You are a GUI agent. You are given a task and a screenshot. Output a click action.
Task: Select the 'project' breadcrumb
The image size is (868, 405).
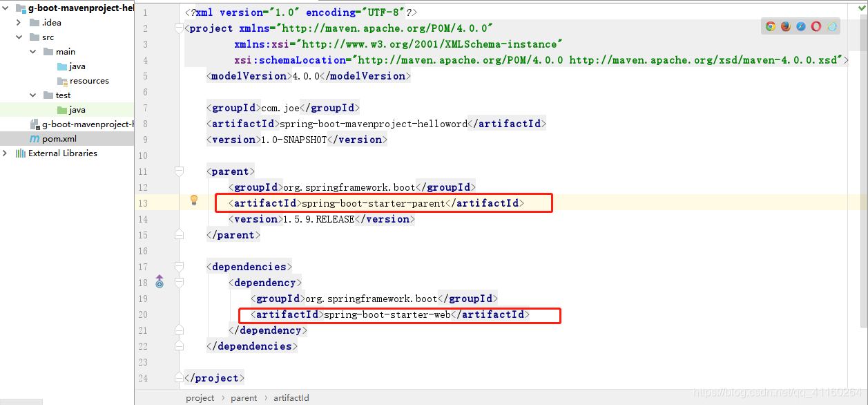(200, 398)
